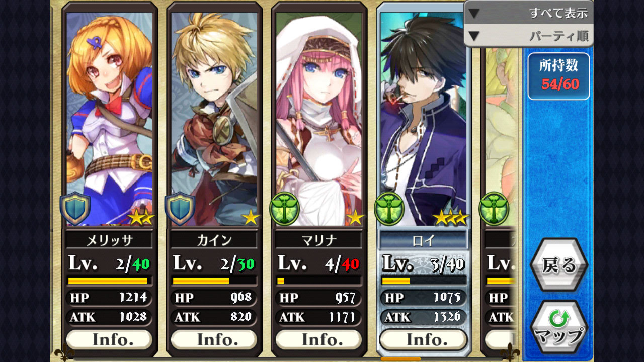
Task: Click マリナ's green staff class icon
Action: (285, 209)
